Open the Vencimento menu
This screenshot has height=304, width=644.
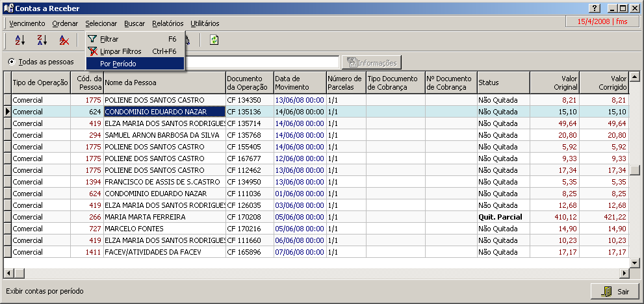[x=27, y=23]
